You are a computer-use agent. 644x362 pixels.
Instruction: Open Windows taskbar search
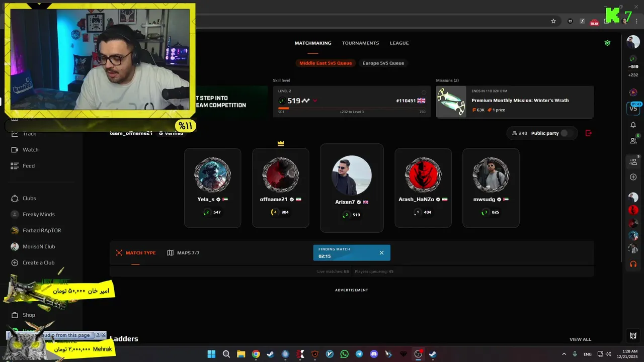226,354
